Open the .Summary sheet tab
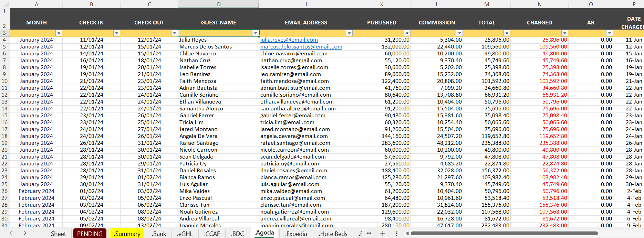 tap(127, 234)
